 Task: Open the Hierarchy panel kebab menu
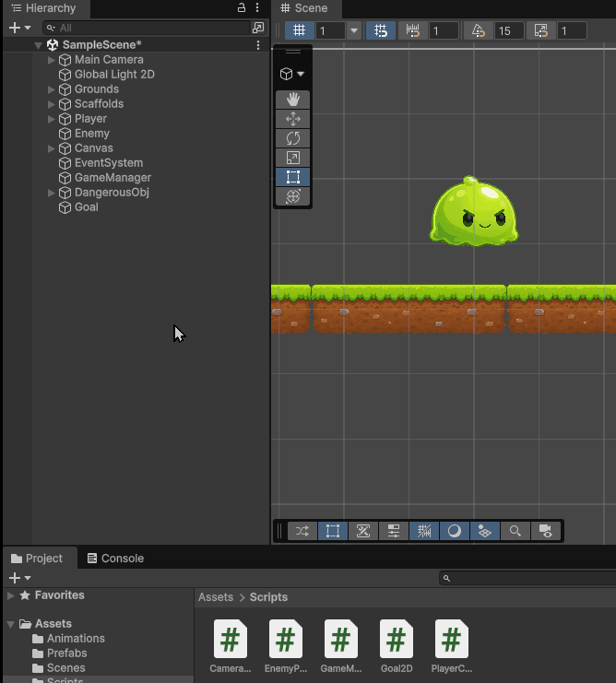(257, 7)
